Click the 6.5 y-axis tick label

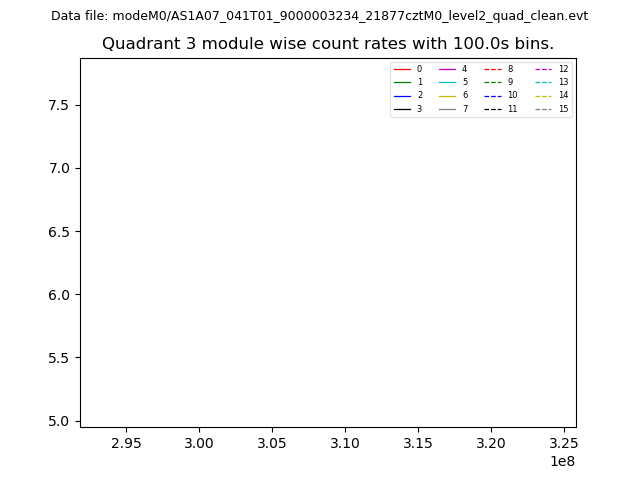pos(59,232)
